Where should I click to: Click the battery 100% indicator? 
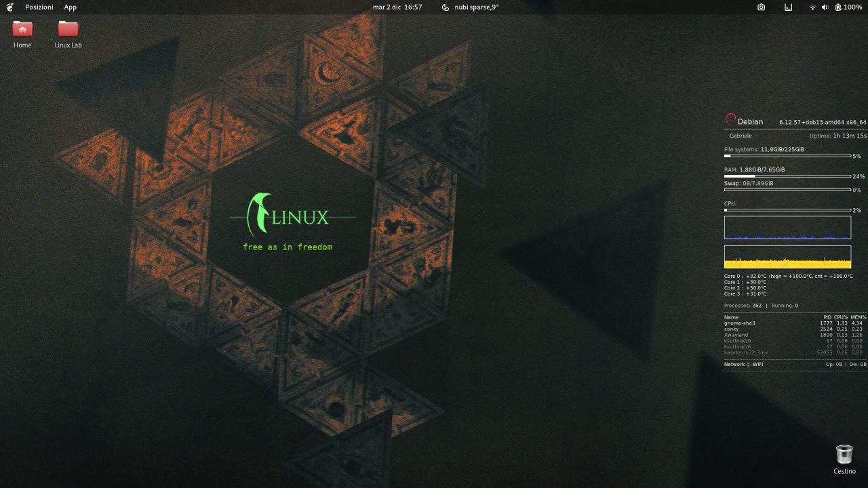coord(848,7)
